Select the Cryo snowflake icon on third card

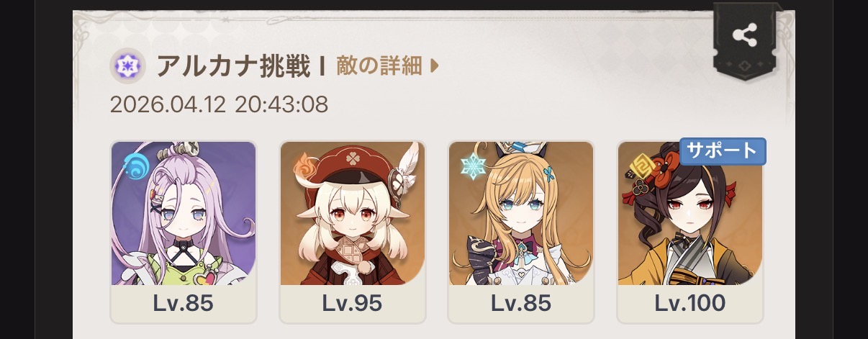tap(474, 167)
